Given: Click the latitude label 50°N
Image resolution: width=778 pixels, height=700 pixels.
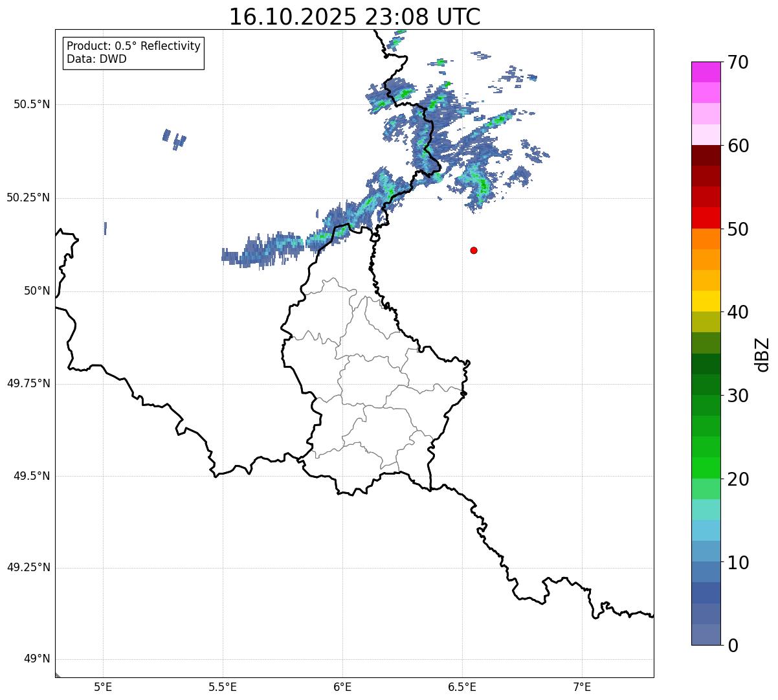Looking at the screenshot, I should pyautogui.click(x=37, y=291).
